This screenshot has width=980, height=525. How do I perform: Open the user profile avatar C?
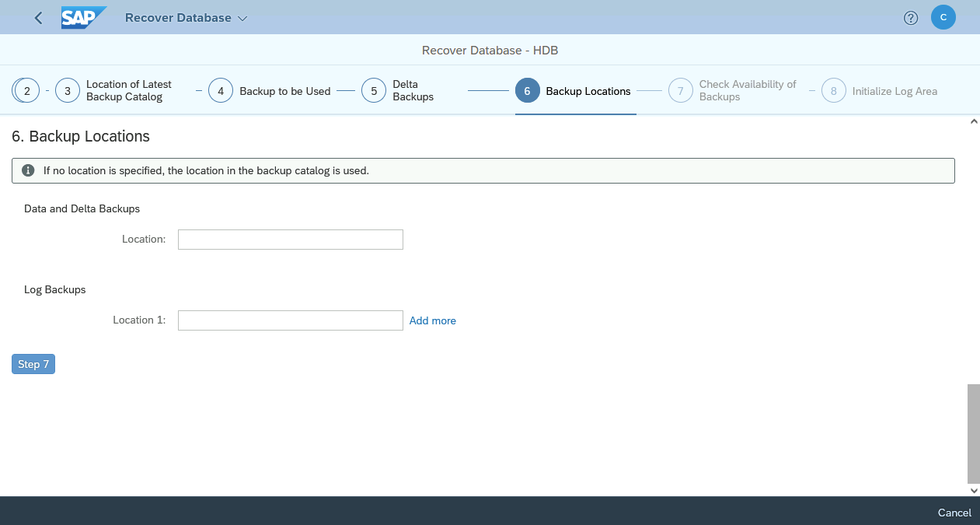[943, 17]
